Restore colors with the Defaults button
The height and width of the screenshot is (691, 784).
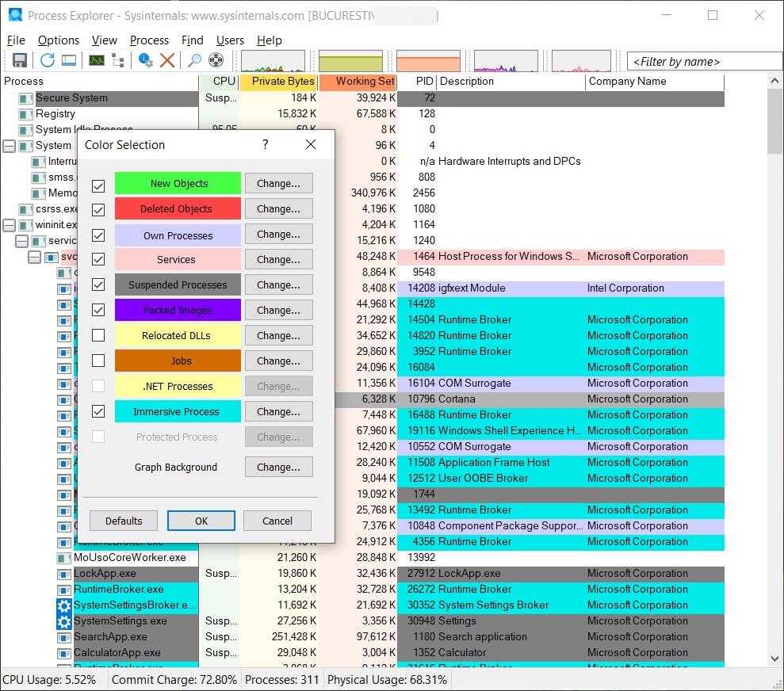pos(124,521)
